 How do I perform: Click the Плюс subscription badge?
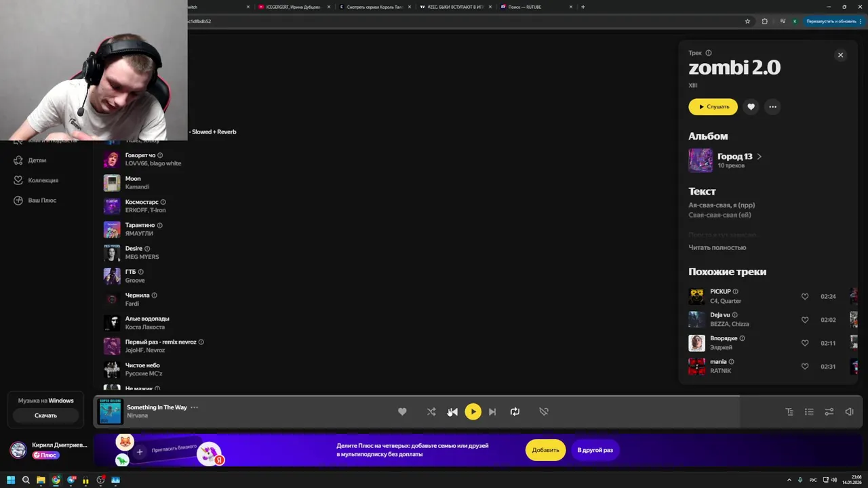pos(46,455)
